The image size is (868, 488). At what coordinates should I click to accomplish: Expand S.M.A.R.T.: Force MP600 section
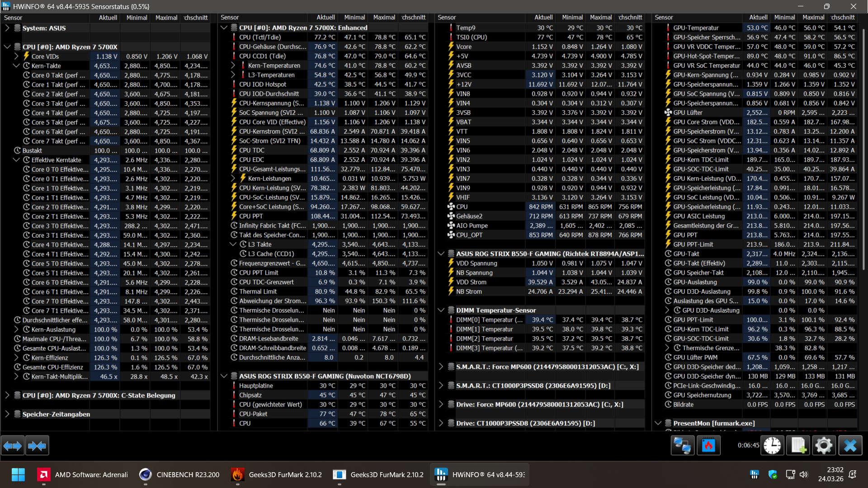tap(441, 367)
